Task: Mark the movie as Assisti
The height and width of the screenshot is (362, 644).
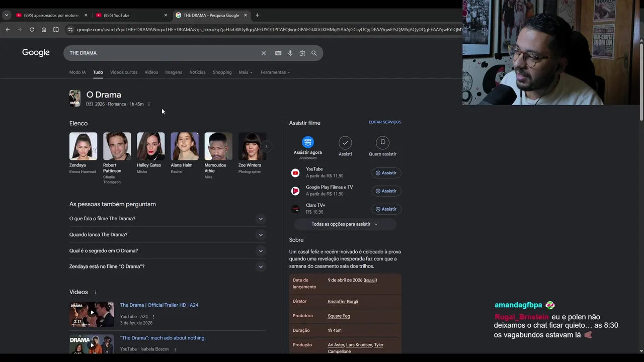Action: (345, 142)
